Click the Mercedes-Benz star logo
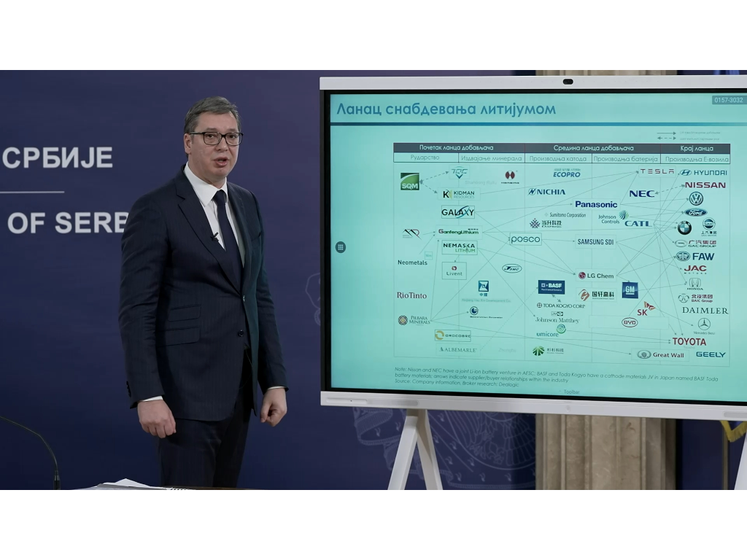747x560 pixels. [704, 324]
